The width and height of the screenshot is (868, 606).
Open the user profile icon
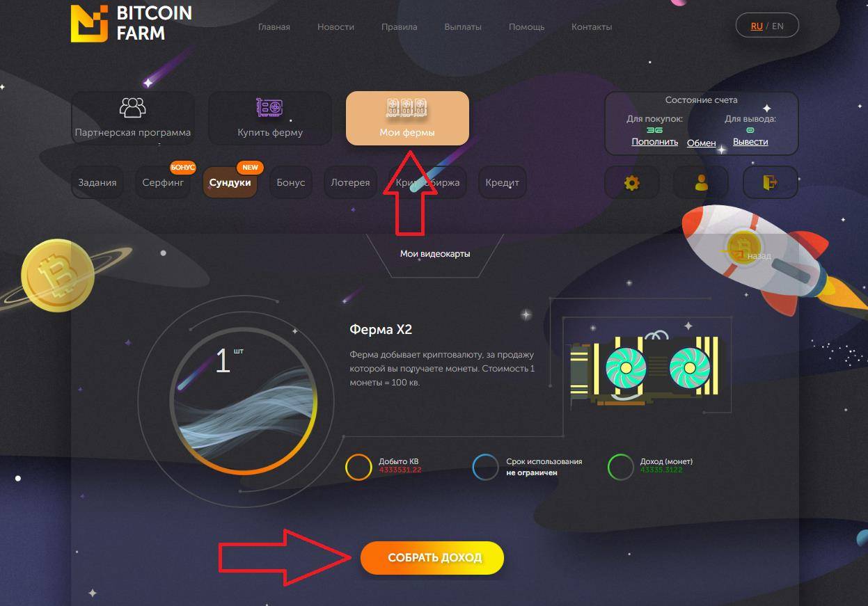tap(701, 183)
